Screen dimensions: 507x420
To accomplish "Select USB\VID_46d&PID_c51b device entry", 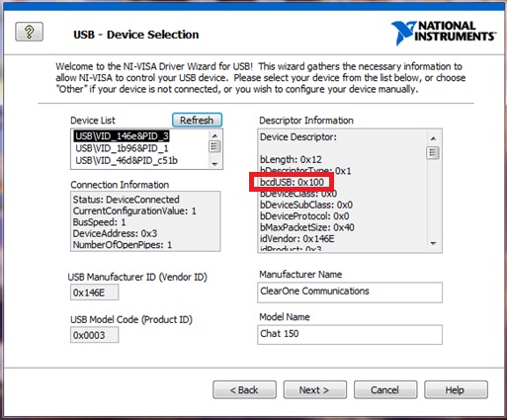I will [127, 160].
